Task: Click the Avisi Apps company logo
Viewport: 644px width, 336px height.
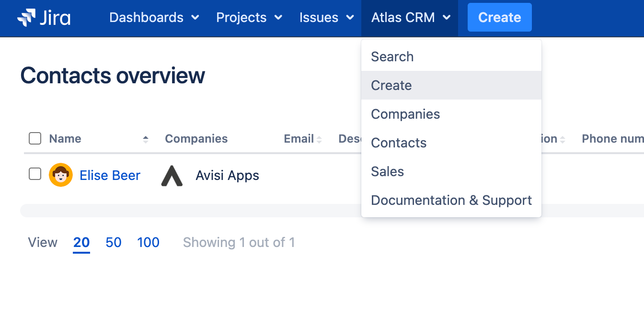Action: click(x=172, y=176)
